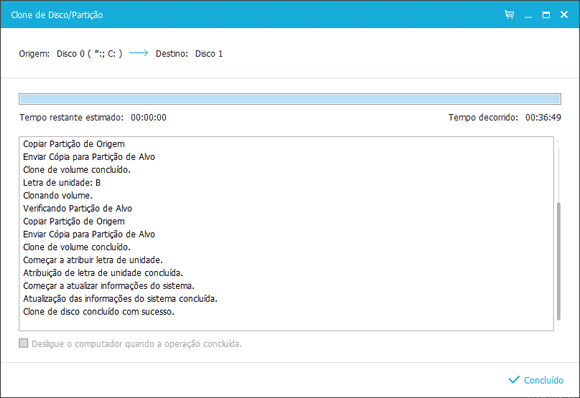Select 'Começar a atualizar informações do sistema.'
Screen dimensions: 580x398
point(109,286)
